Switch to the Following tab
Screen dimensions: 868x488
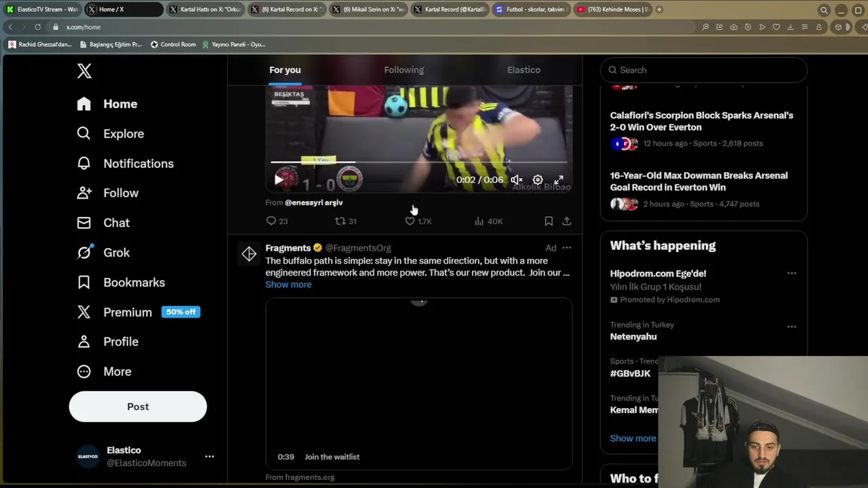coord(403,70)
